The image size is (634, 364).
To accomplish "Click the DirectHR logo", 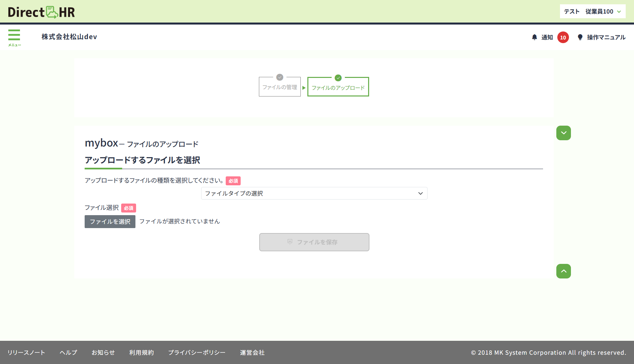I will pos(41,12).
